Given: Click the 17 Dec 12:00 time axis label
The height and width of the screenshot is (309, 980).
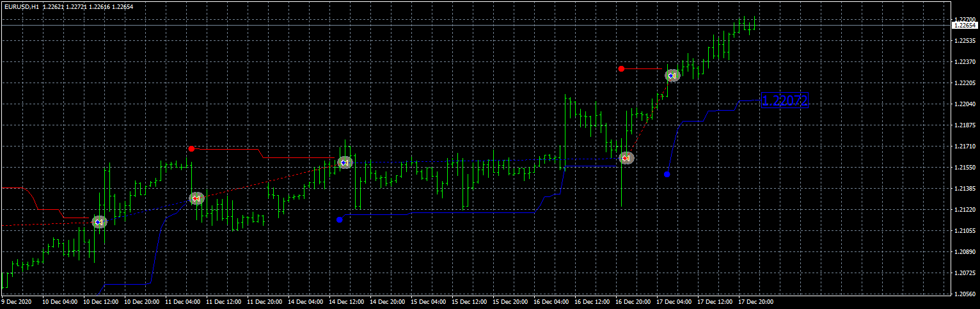Looking at the screenshot, I should 715,301.
